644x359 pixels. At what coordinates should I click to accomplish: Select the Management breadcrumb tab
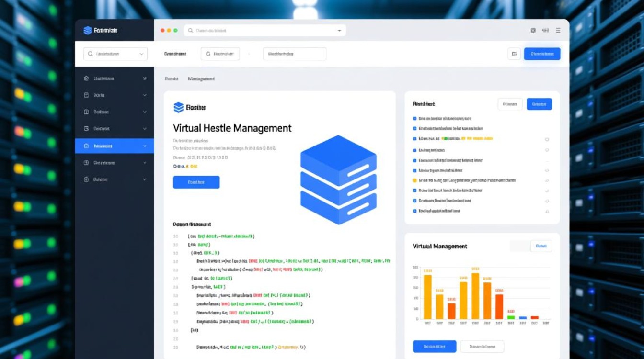coord(201,79)
